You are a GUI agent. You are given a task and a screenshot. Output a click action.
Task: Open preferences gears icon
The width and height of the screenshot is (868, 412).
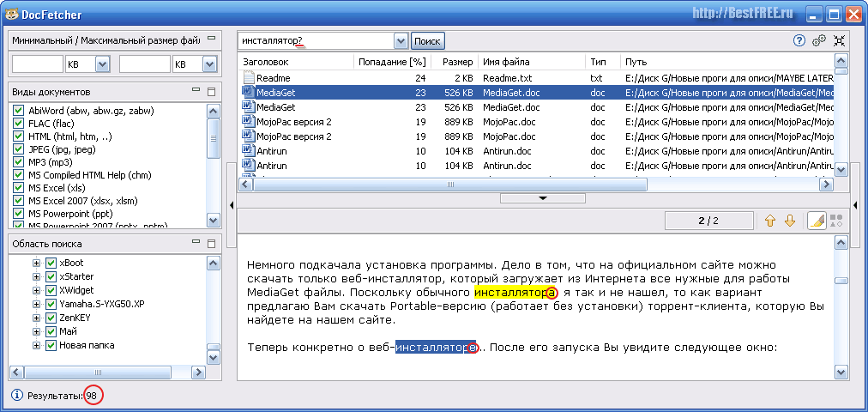819,40
